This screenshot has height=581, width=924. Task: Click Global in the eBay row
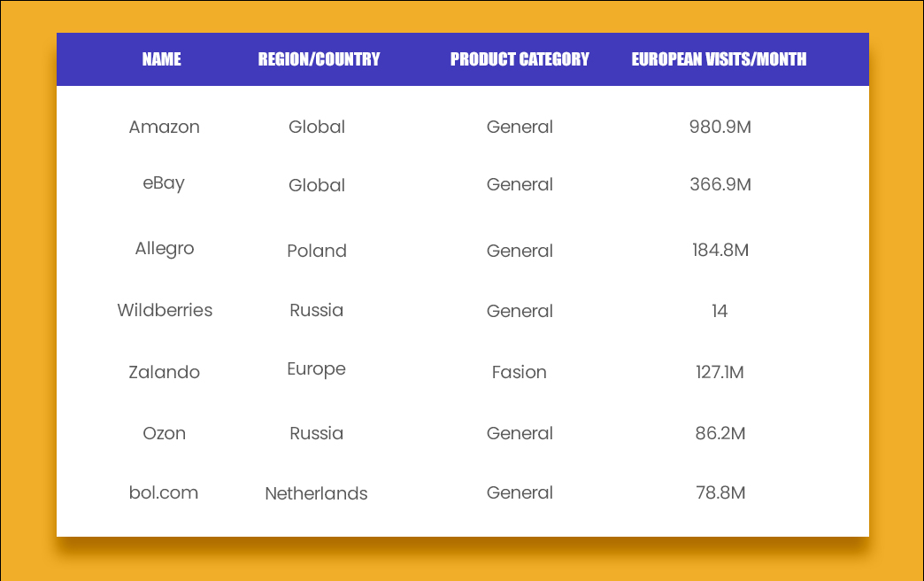pyautogui.click(x=317, y=185)
